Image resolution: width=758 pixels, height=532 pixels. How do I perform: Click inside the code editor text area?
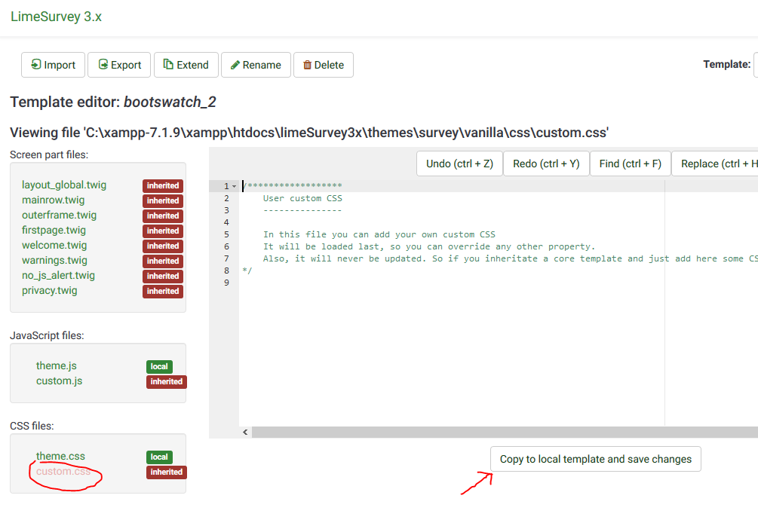tap(453, 339)
